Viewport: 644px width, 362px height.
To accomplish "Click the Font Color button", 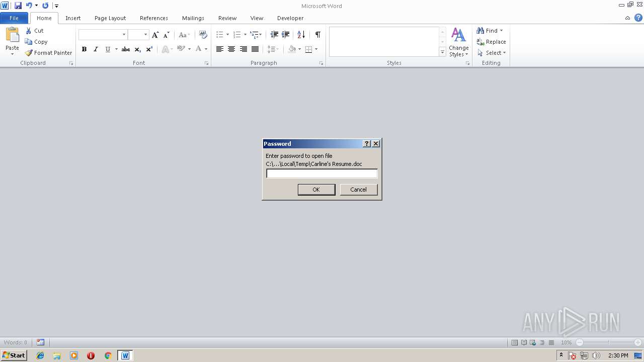I will [x=199, y=49].
